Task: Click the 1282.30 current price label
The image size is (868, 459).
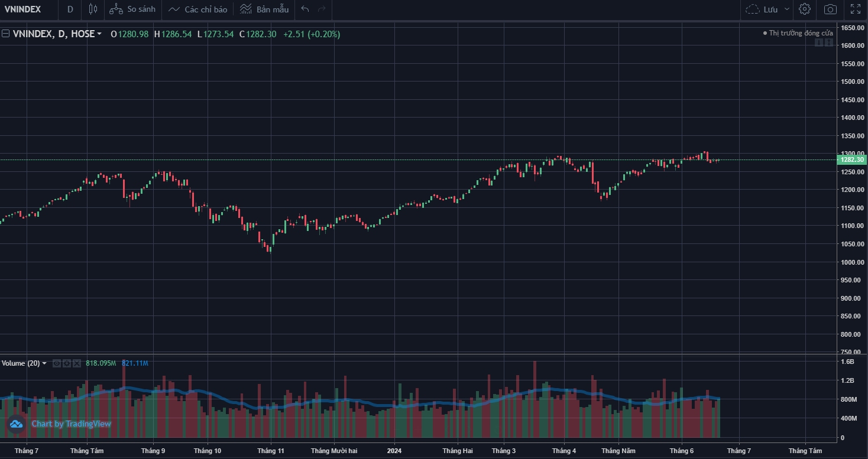Action: (852, 159)
